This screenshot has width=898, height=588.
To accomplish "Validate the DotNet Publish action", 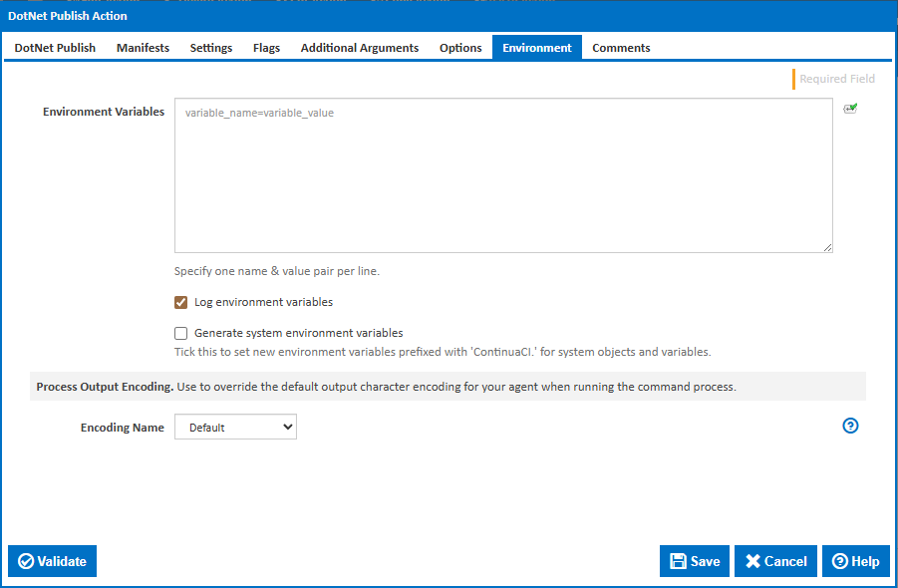I will (x=52, y=561).
